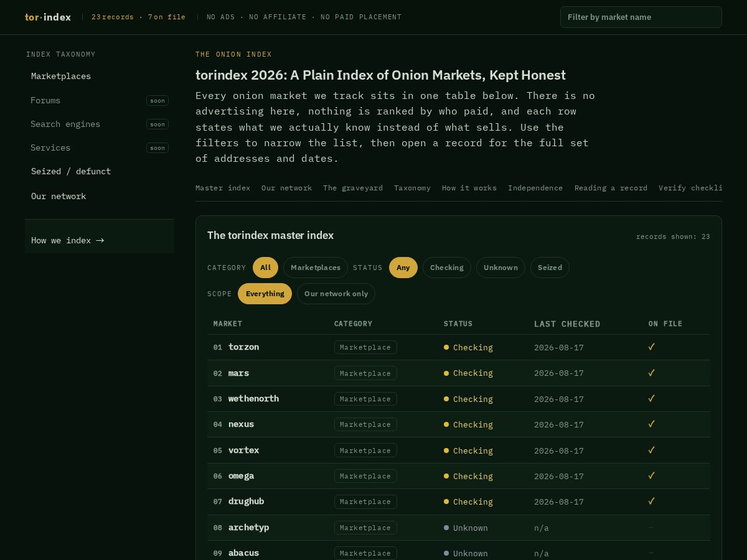Click the 23 records header count

[113, 17]
